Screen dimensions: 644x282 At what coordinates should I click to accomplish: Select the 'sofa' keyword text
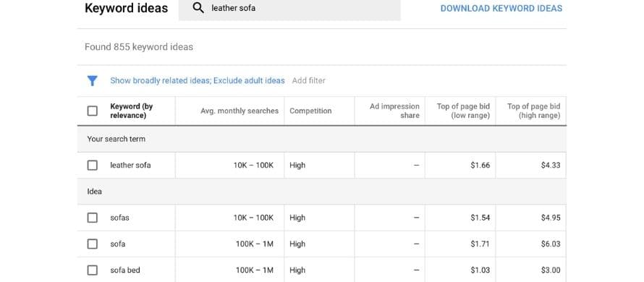pos(117,244)
